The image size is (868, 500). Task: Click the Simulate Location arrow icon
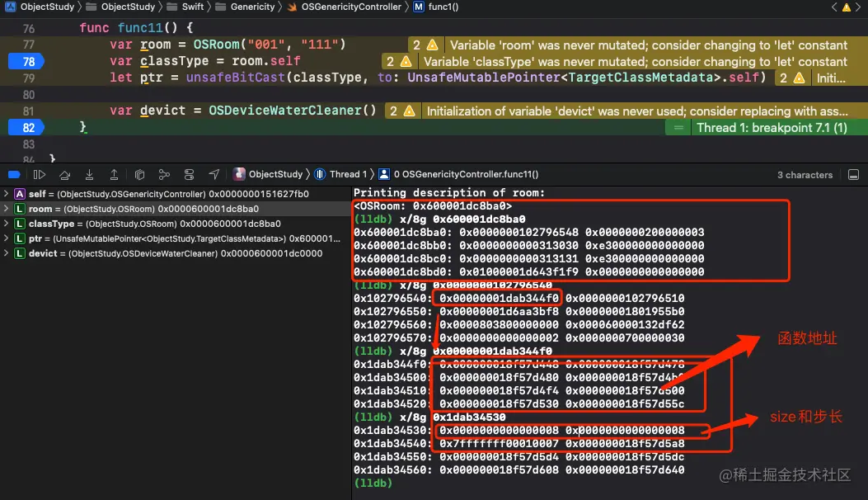214,175
